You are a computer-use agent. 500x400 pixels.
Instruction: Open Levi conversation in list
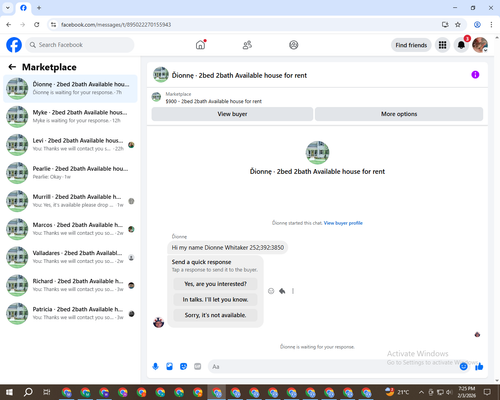click(x=70, y=145)
